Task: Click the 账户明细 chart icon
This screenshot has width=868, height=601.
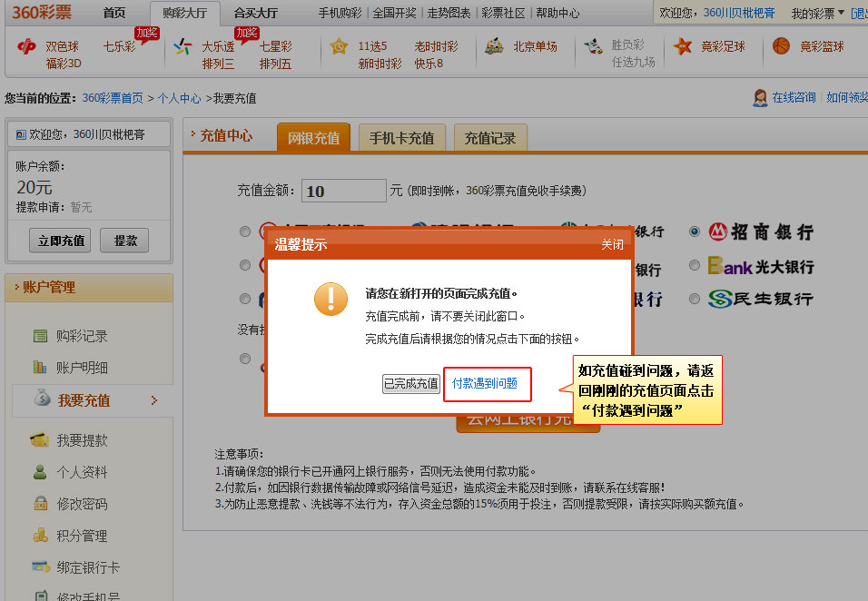Action: (x=40, y=367)
